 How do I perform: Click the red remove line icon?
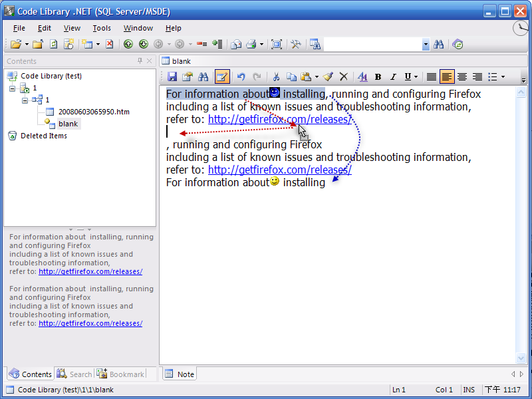(x=202, y=44)
